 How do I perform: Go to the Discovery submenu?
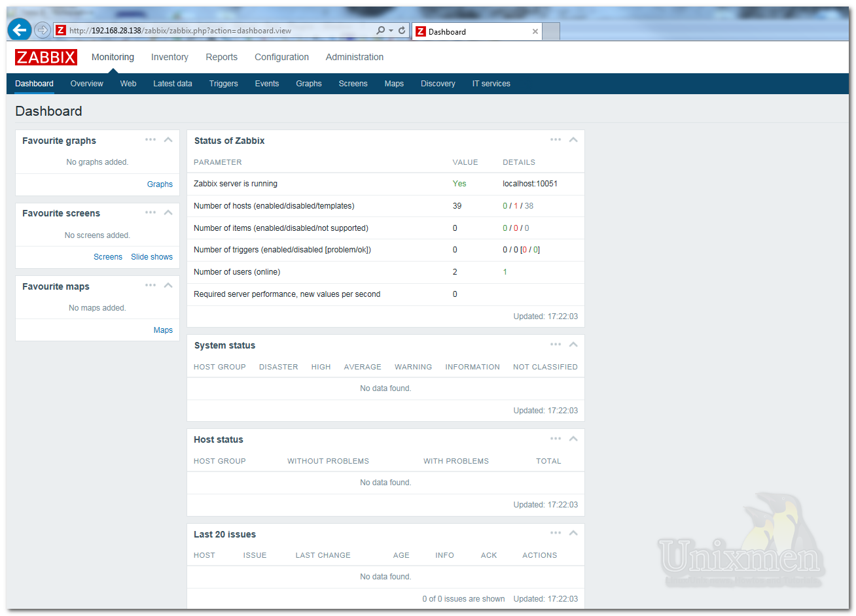[x=438, y=84]
